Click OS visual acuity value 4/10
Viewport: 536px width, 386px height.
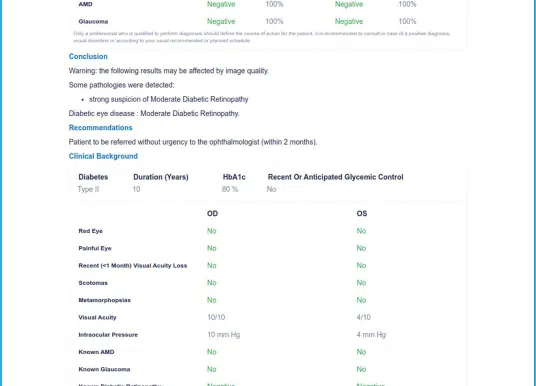(363, 317)
